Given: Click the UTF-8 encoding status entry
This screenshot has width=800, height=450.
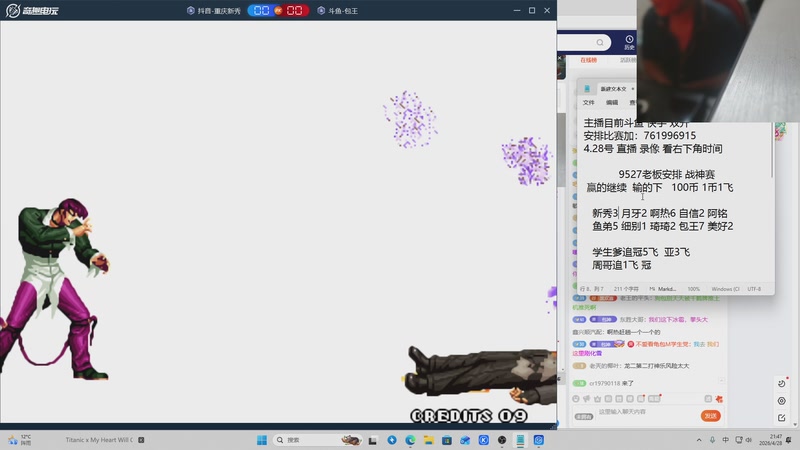Looking at the screenshot, I should point(754,289).
